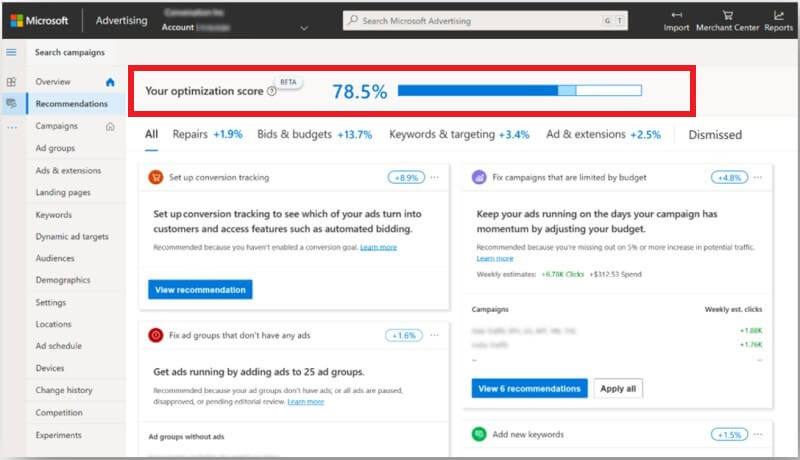This screenshot has height=460, width=800.
Task: Click the optimization score help question icon
Action: (x=272, y=91)
